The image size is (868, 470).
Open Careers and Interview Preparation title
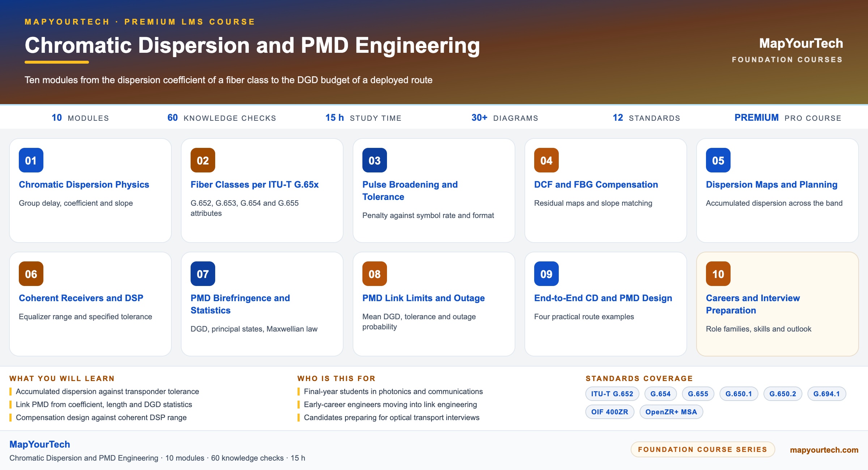(753, 304)
